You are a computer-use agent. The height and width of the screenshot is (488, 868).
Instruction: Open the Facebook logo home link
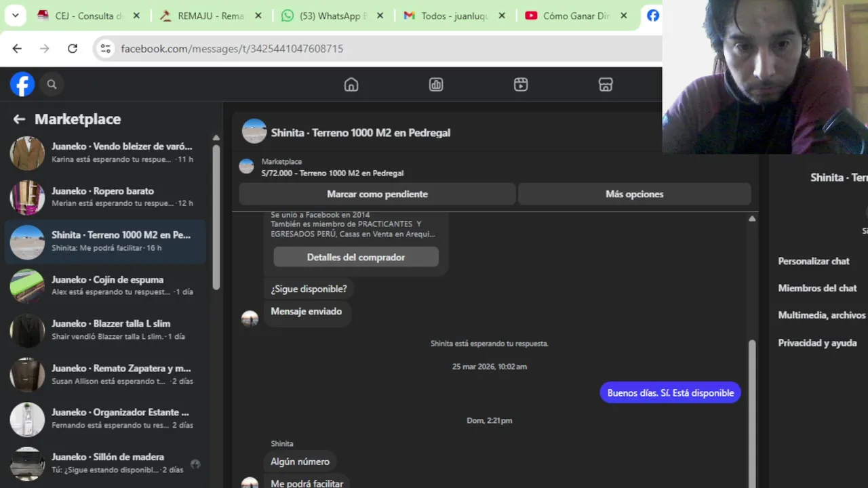[22, 85]
